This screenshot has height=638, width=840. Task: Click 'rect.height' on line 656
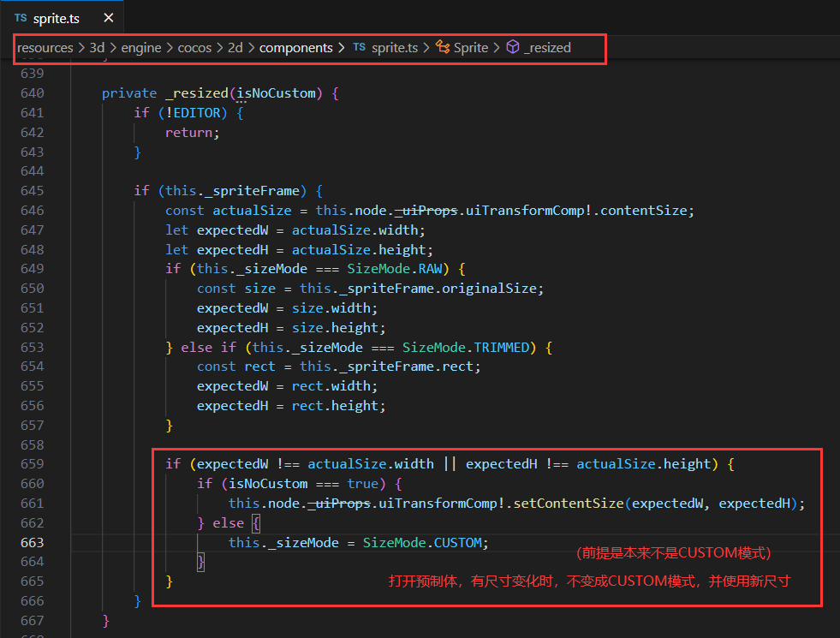pos(336,406)
